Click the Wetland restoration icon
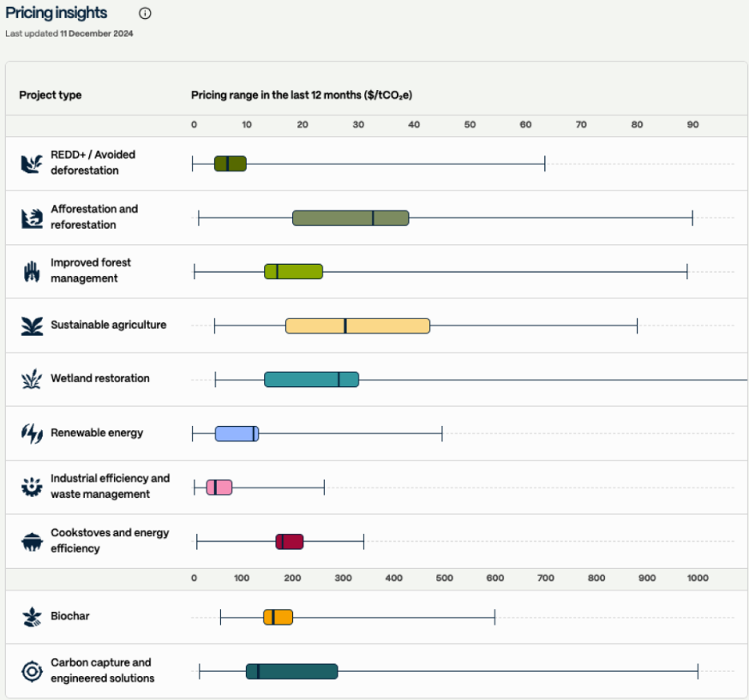Viewport: 749px width, 700px height. [x=32, y=379]
